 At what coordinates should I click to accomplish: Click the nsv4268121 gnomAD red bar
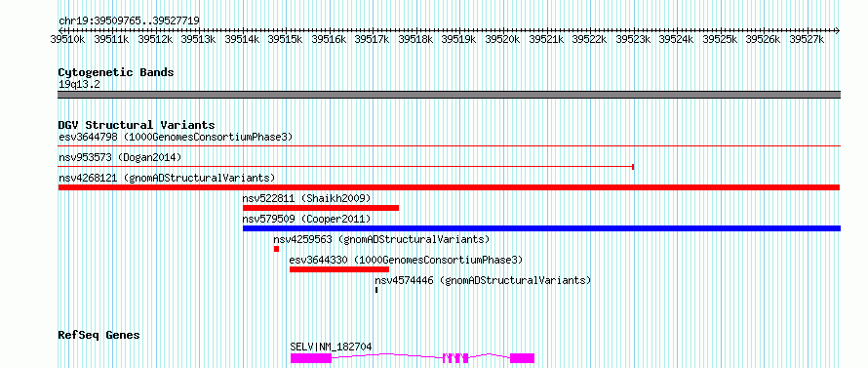click(x=449, y=187)
